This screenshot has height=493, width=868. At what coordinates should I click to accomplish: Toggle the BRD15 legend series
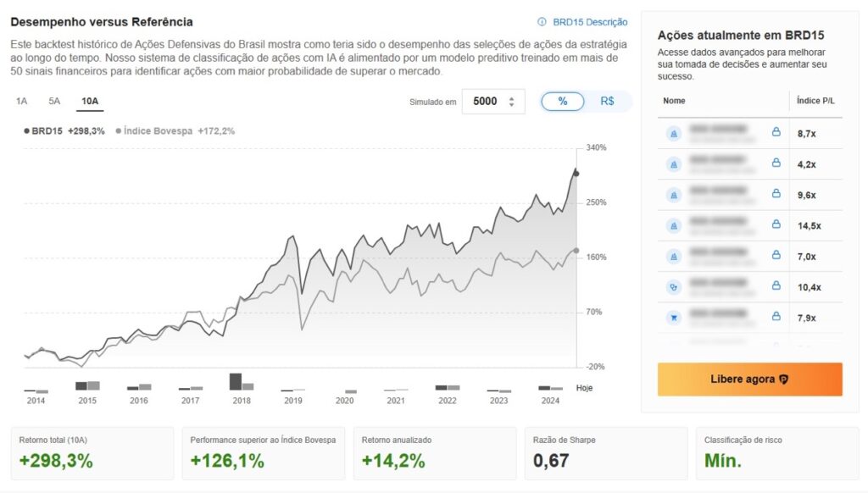(64, 131)
